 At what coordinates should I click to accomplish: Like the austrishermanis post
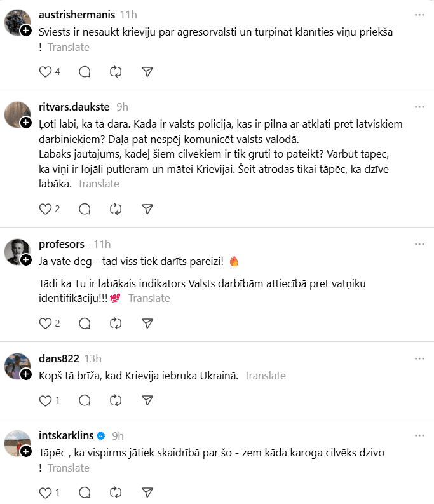pyautogui.click(x=45, y=72)
